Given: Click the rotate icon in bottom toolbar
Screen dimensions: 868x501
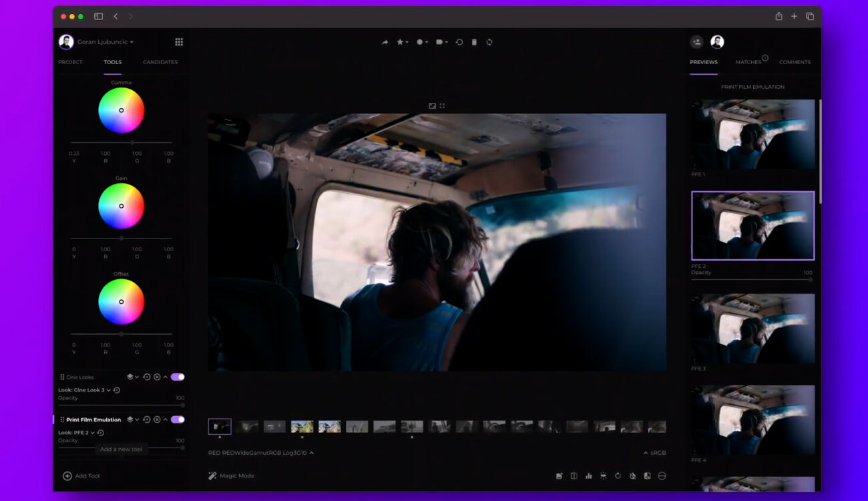Looking at the screenshot, I should [618, 476].
